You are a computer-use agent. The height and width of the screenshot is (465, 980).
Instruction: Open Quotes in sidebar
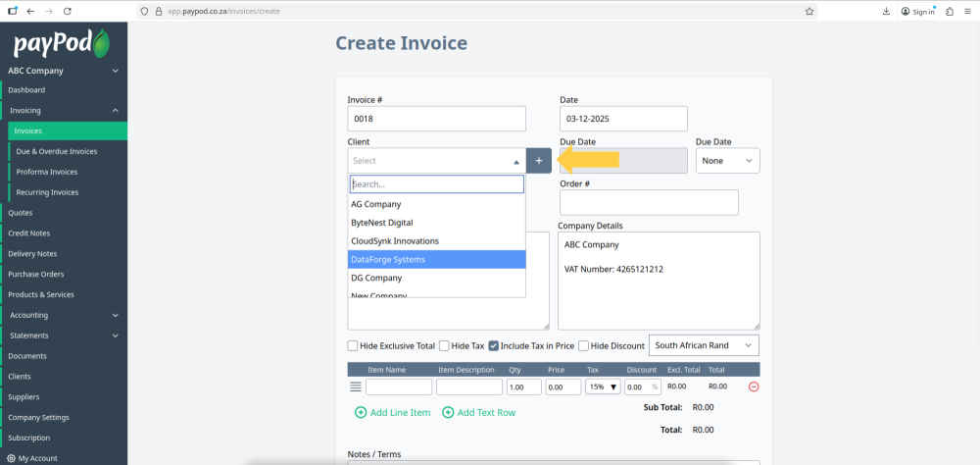[64, 213]
